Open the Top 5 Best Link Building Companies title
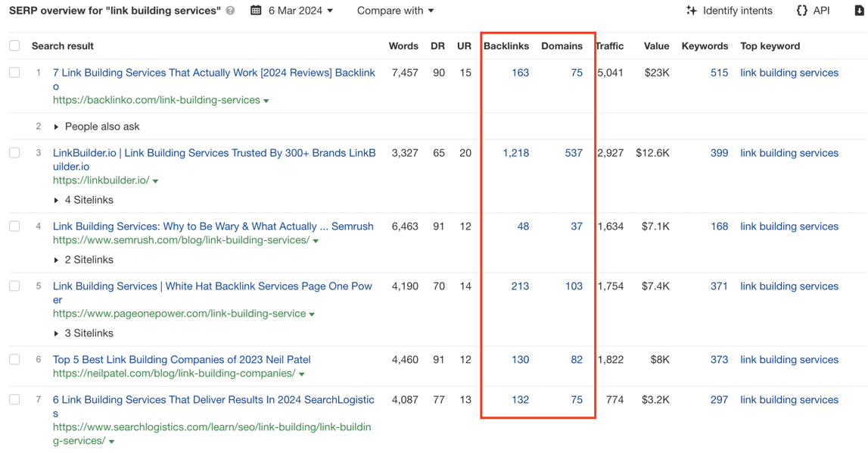Viewport: 868px width, 453px height. (x=182, y=359)
